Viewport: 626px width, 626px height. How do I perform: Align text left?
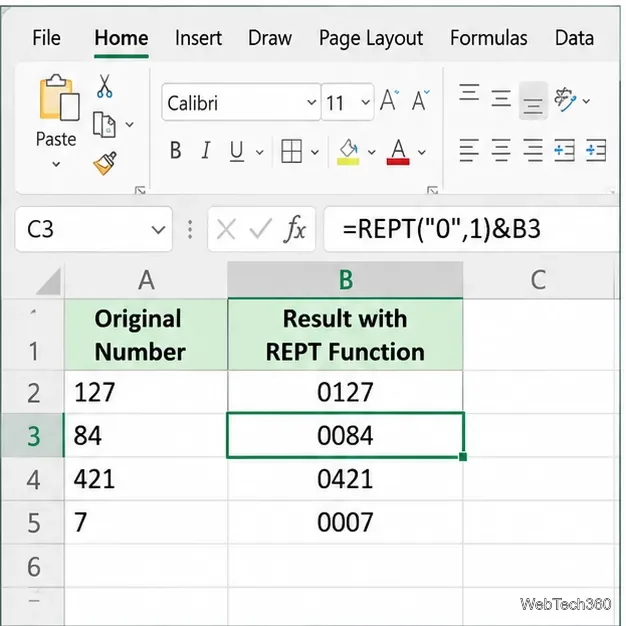[x=469, y=150]
